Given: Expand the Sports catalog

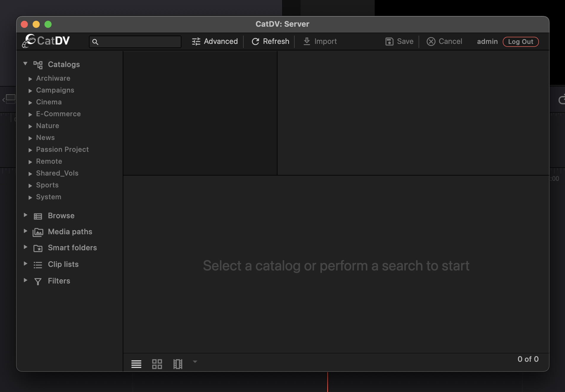Looking at the screenshot, I should point(30,186).
